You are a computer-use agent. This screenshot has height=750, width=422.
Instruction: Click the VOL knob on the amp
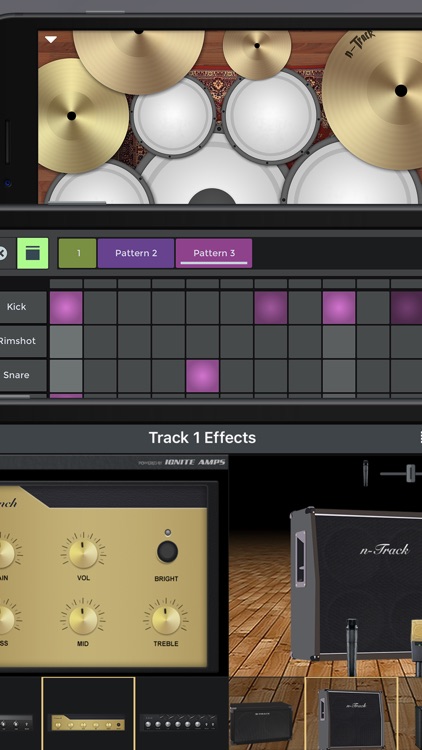(x=83, y=554)
